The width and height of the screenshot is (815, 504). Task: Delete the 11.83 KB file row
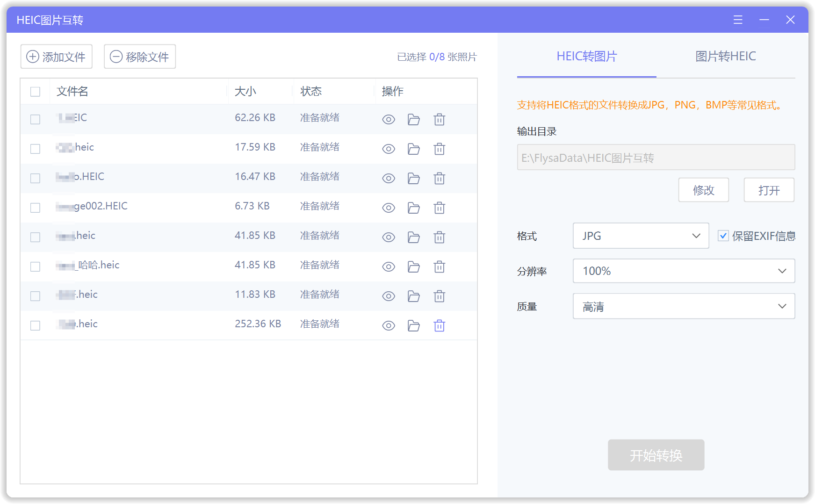(439, 296)
